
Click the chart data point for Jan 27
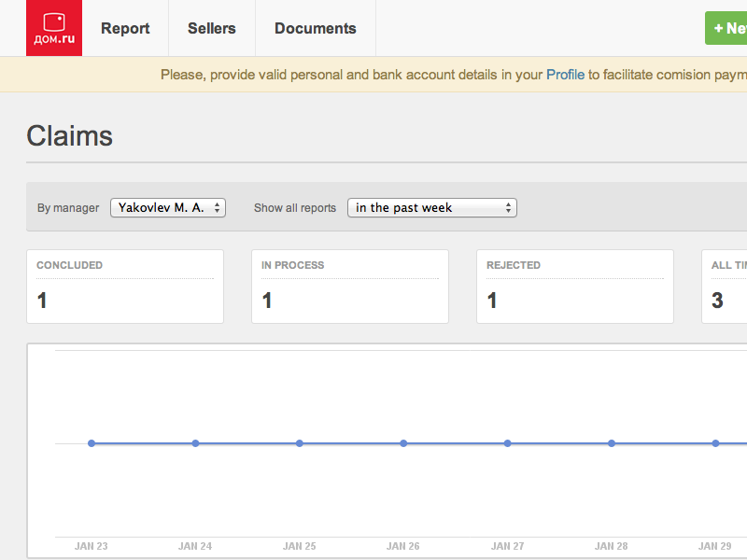[507, 443]
